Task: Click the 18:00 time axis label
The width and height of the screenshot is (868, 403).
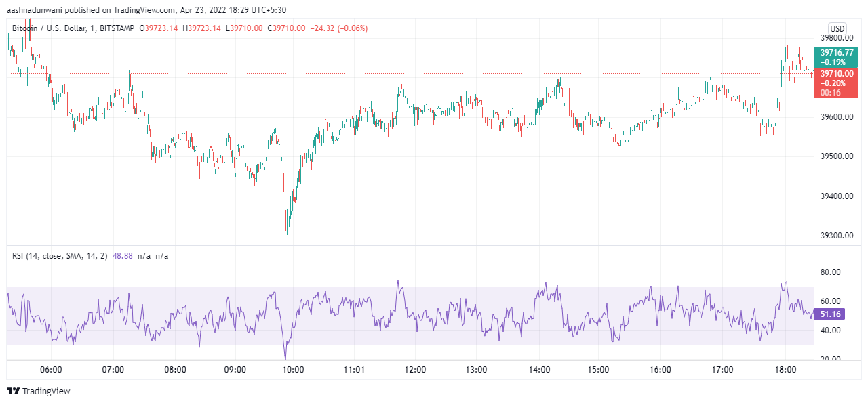Action: (785, 370)
